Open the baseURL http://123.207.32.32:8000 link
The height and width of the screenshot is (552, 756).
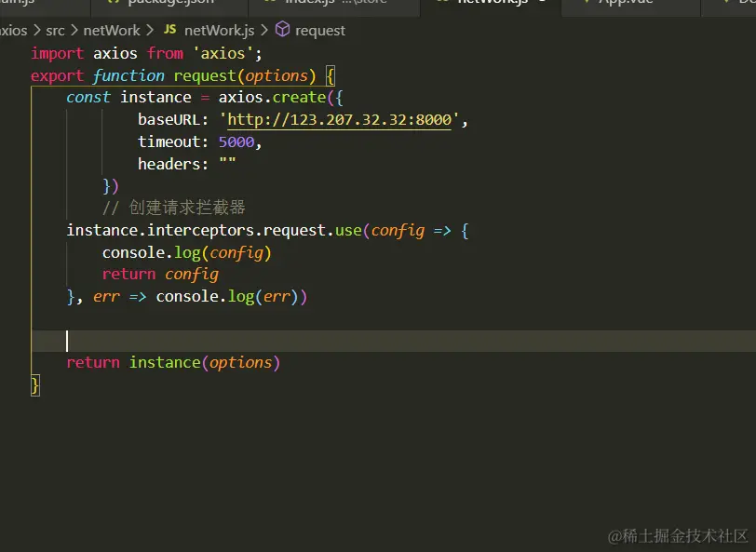340,119
